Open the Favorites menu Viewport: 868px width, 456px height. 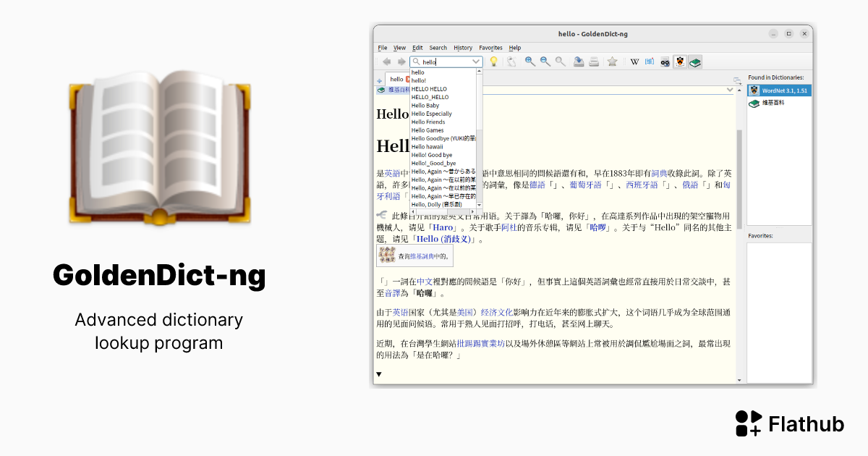490,48
